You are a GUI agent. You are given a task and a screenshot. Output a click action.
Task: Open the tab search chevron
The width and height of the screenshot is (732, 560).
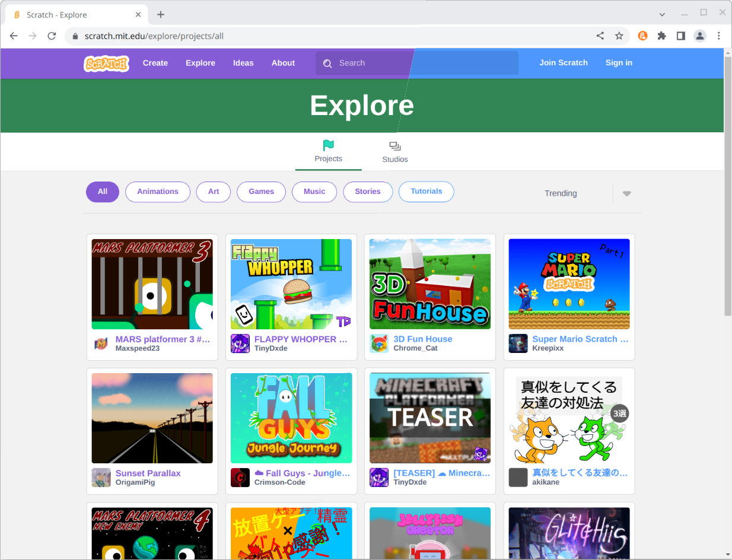pyautogui.click(x=663, y=14)
